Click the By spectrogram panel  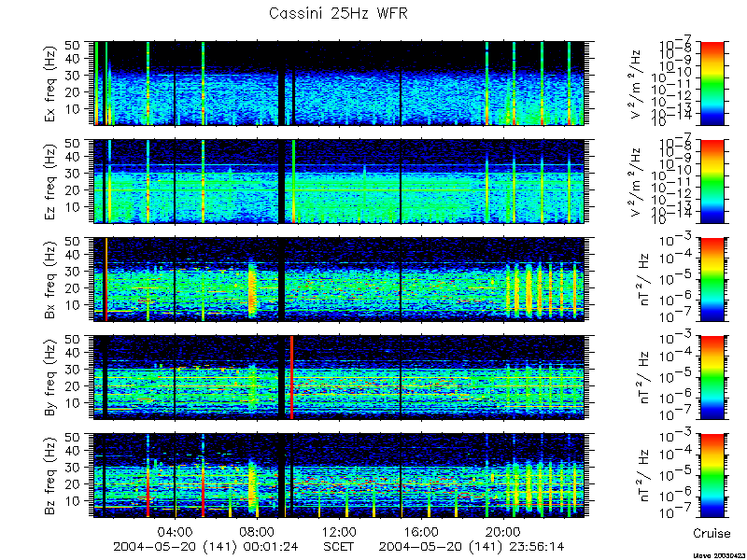click(339, 378)
